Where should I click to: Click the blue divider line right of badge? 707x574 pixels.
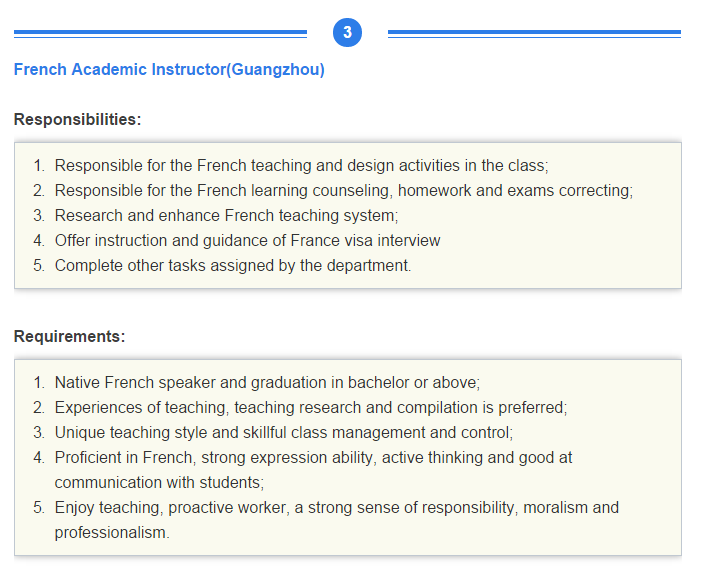(x=534, y=34)
